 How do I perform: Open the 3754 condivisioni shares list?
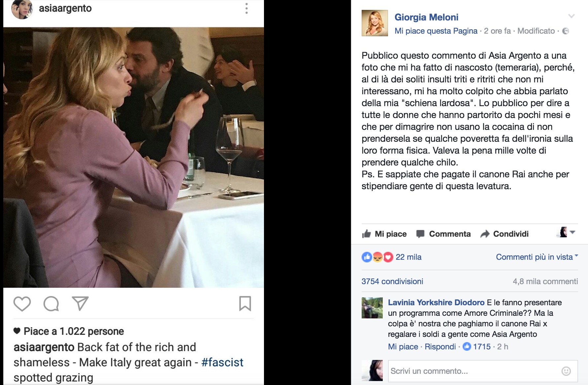click(x=392, y=281)
